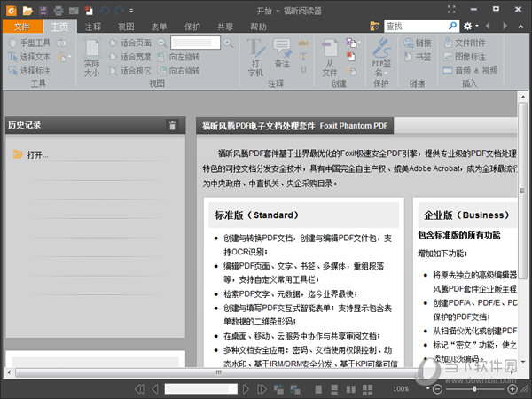Click the ribbon zoom in magnifier
The image size is (532, 399).
tap(229, 43)
